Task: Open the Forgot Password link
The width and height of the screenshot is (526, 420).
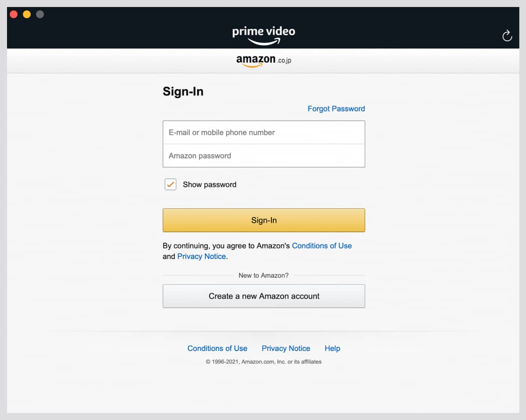Action: click(x=336, y=108)
